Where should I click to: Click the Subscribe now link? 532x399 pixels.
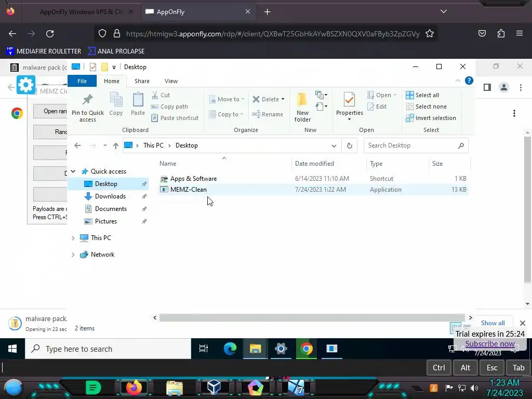(490, 344)
